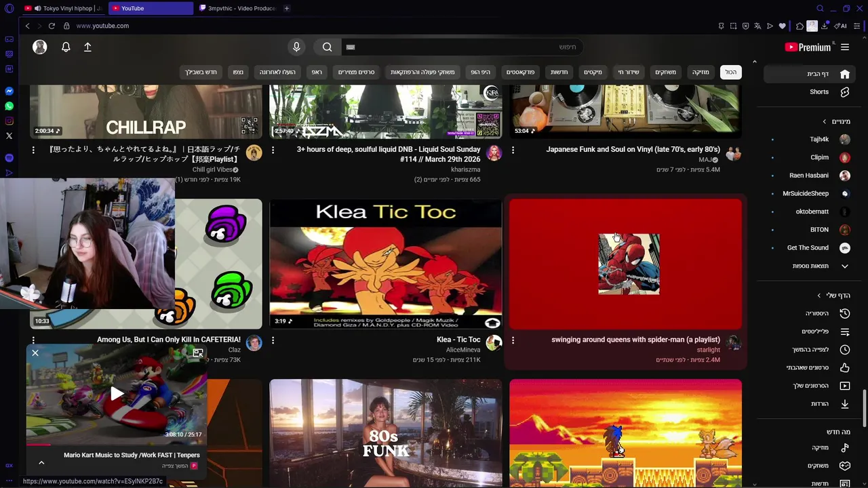This screenshot has width=868, height=488.
Task: Click the snapshot capture icon in toolbar
Action: 733,26
